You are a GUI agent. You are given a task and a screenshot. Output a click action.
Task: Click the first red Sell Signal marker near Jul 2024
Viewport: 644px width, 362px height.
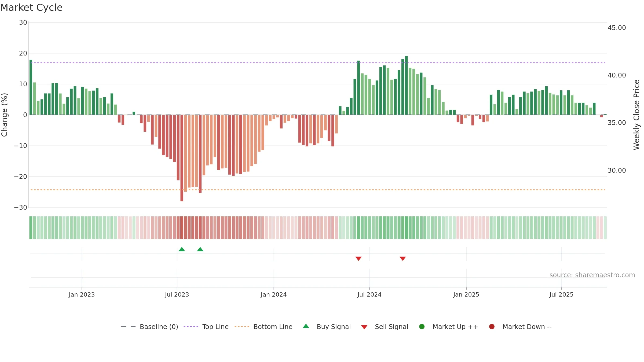358,258
